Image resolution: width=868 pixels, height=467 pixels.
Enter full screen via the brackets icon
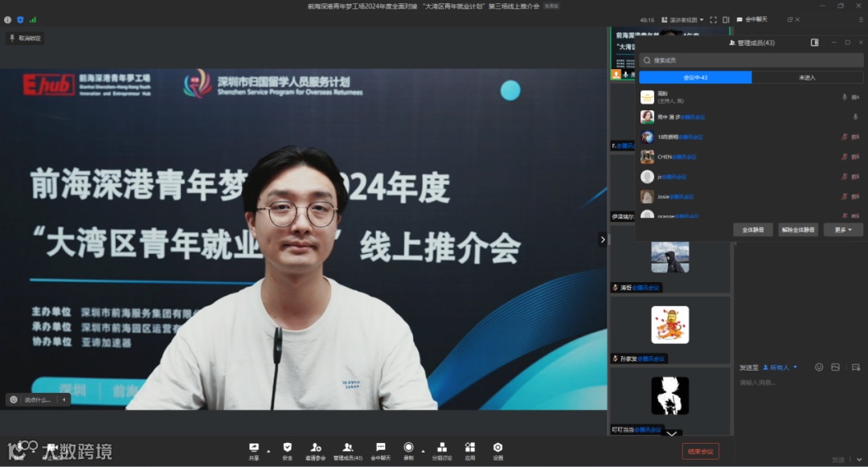click(714, 20)
